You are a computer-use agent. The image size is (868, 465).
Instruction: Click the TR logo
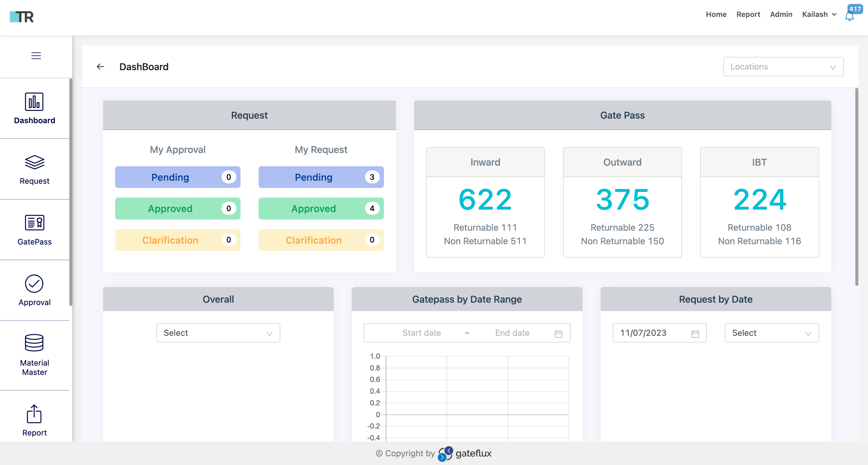22,17
